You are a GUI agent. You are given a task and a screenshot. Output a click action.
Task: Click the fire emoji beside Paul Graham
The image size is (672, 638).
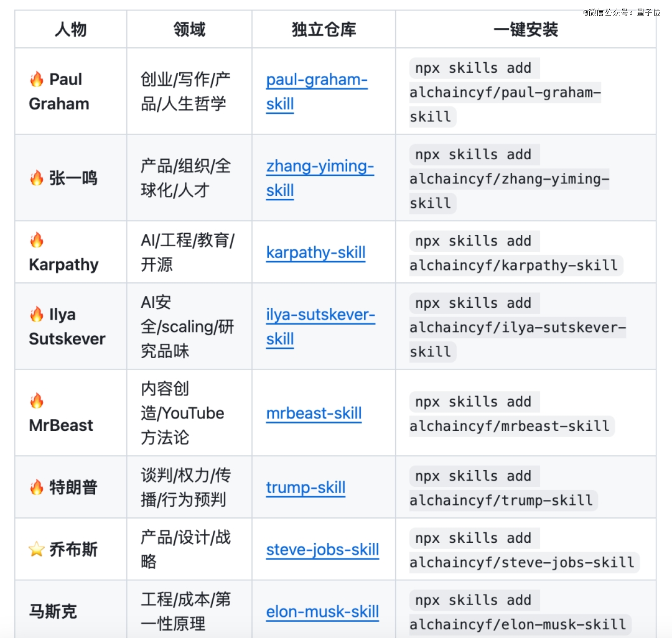pyautogui.click(x=37, y=80)
